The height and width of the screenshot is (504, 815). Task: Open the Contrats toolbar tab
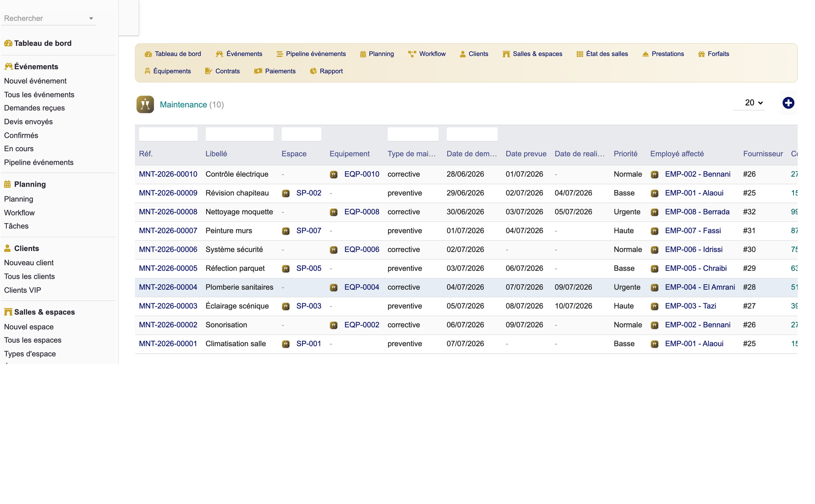tap(222, 71)
